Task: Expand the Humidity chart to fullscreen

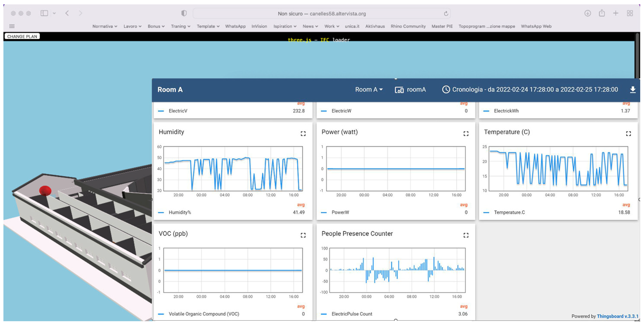Action: [x=303, y=134]
